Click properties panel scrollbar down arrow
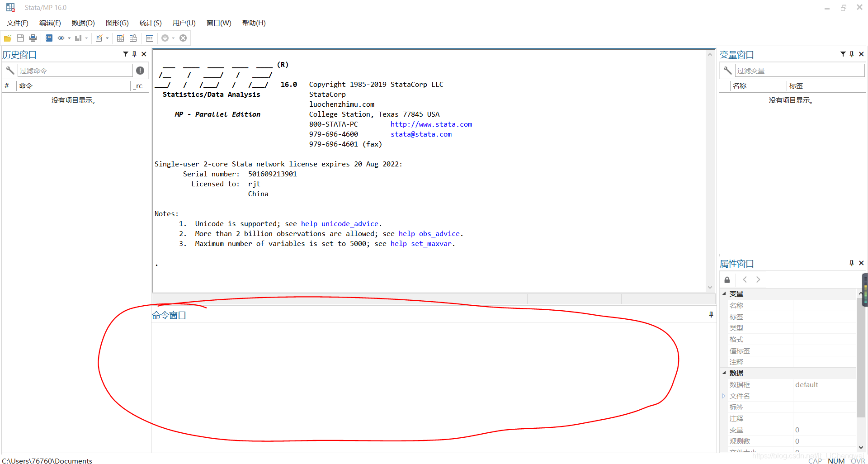Viewport: 868px width, 464px height. [x=861, y=447]
